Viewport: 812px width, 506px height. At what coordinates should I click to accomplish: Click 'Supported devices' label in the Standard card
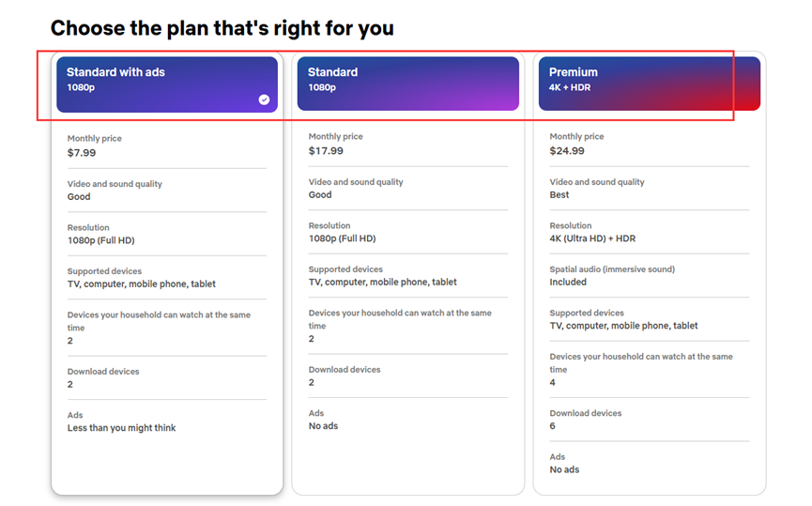tap(345, 269)
